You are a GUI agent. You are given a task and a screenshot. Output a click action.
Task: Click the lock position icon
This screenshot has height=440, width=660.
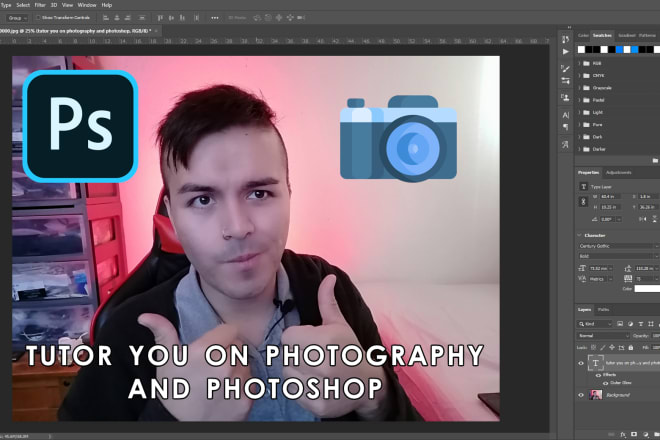click(612, 347)
